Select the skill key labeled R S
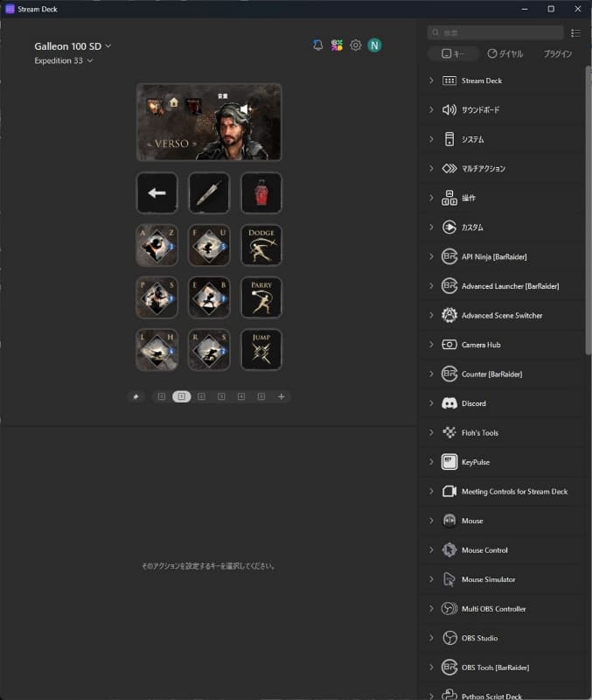The height and width of the screenshot is (700, 592). click(209, 349)
